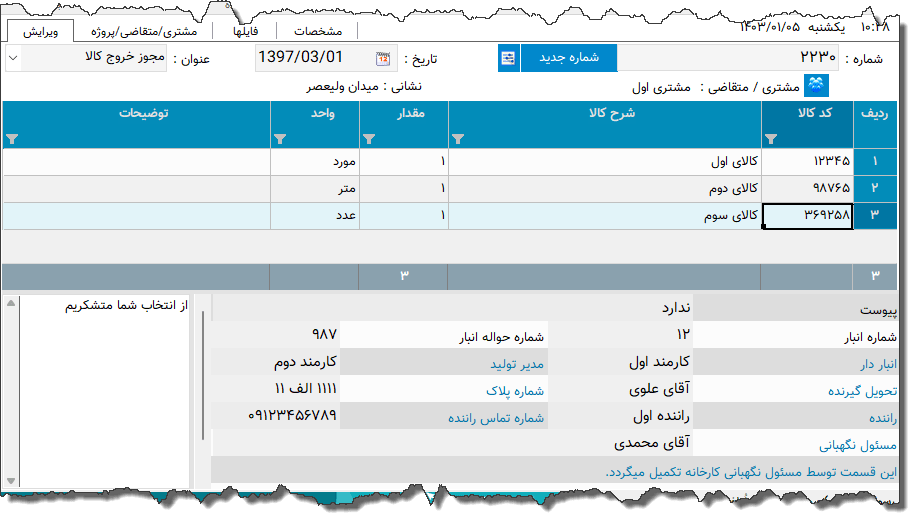Click the driver phone ۰۹۱۲۳۴۵۶۷۸۹
Screen dimensions: 908x513
(x=292, y=415)
